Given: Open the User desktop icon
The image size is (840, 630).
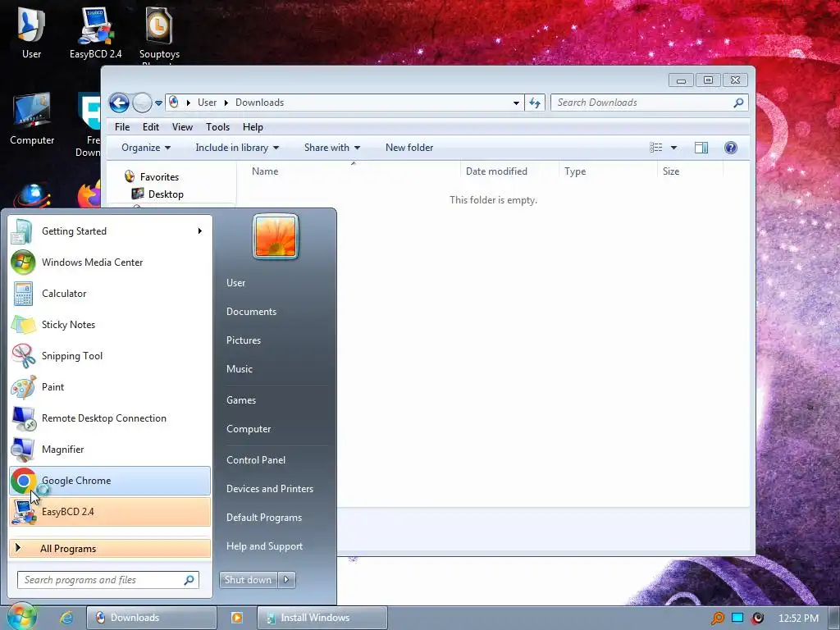Looking at the screenshot, I should pyautogui.click(x=31, y=32).
